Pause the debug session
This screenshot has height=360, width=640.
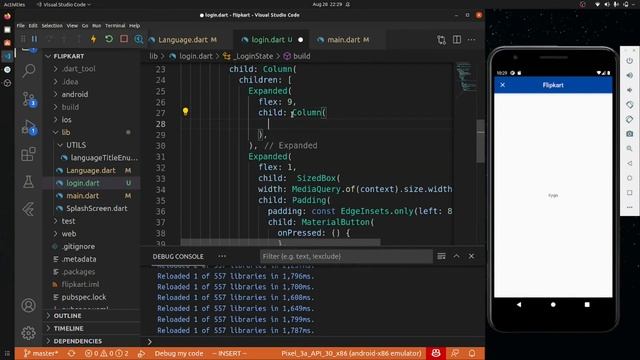coord(35,39)
